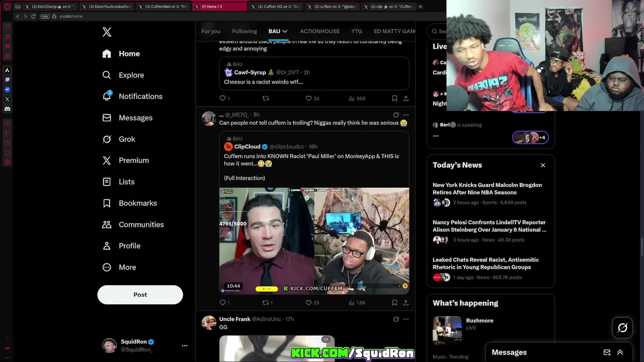Switch to the ED MATTY GANG tab
Image resolution: width=644 pixels, height=362 pixels.
click(x=395, y=31)
